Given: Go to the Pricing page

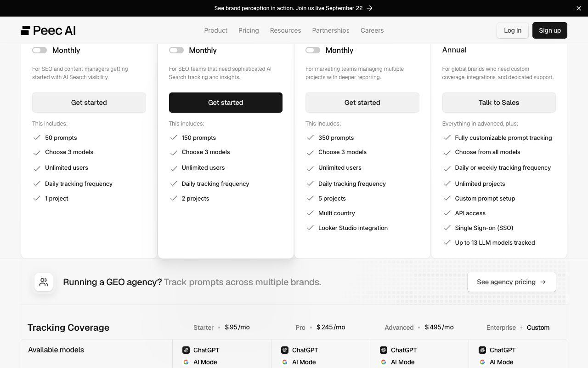Looking at the screenshot, I should click(x=249, y=30).
